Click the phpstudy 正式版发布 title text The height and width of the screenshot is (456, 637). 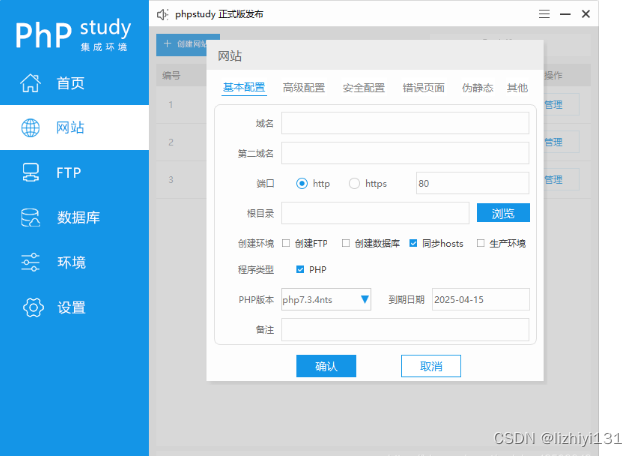tap(219, 14)
